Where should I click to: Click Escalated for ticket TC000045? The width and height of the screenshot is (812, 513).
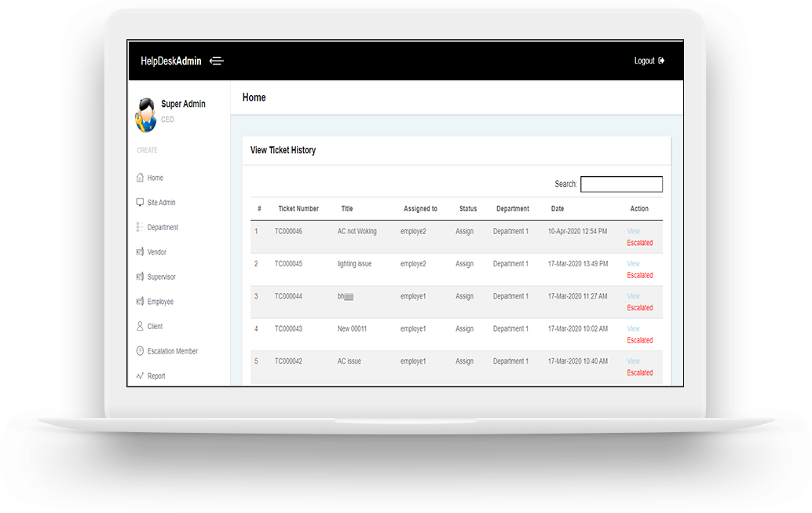(639, 276)
